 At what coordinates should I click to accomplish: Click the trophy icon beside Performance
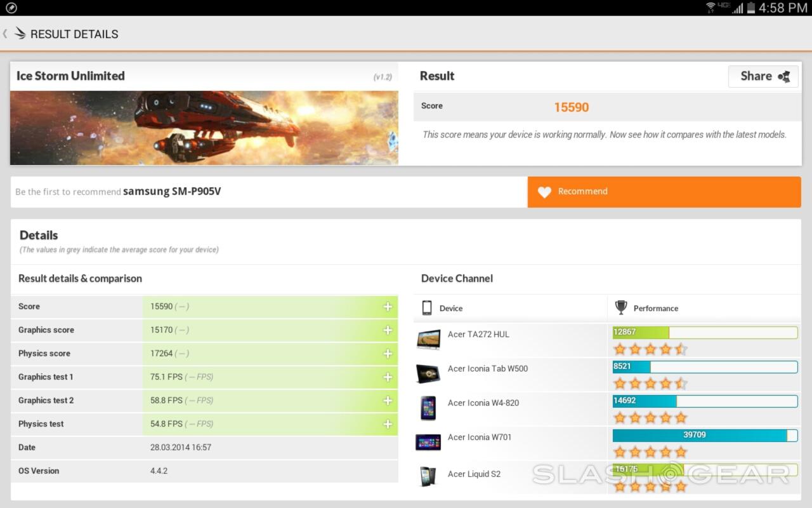(621, 308)
